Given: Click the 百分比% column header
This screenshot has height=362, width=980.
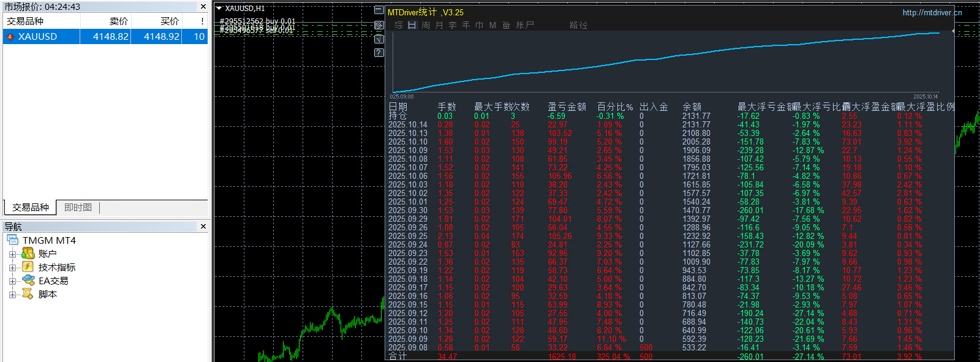Looking at the screenshot, I should click(x=615, y=107).
